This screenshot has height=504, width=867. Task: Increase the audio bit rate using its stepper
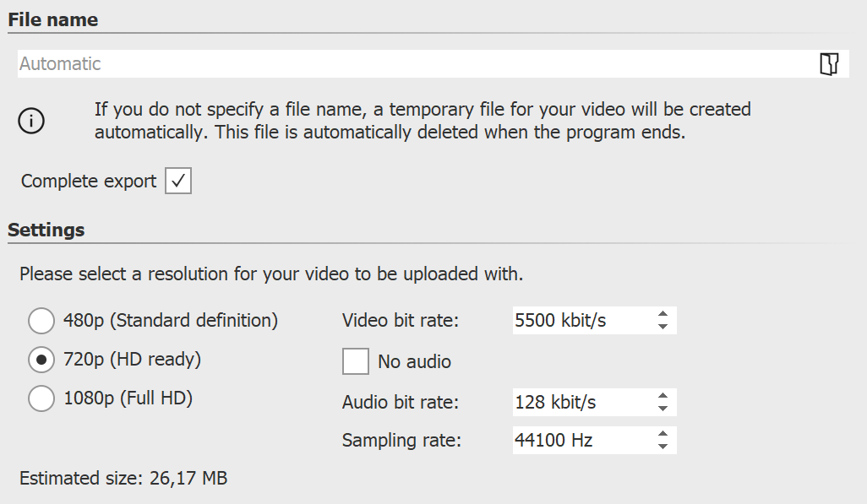[x=663, y=397]
